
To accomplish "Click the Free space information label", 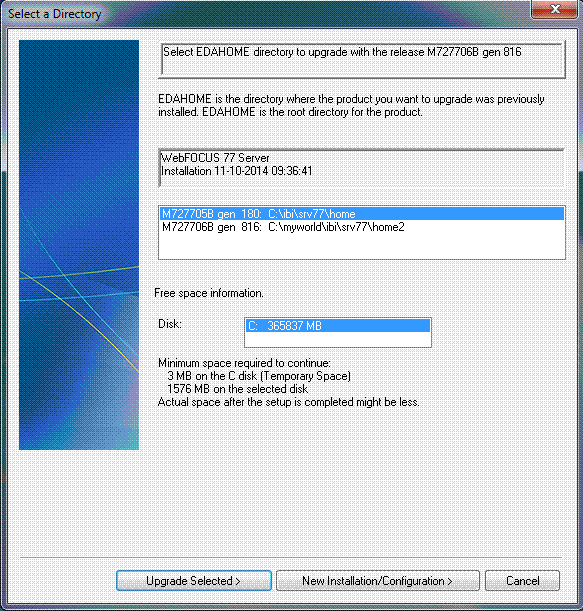I will click(x=209, y=293).
